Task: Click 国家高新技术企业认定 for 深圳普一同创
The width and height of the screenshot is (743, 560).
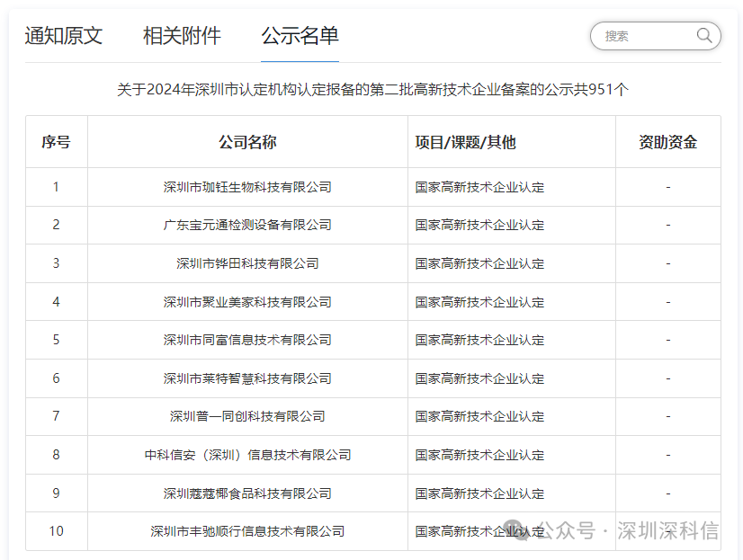Action: click(479, 416)
